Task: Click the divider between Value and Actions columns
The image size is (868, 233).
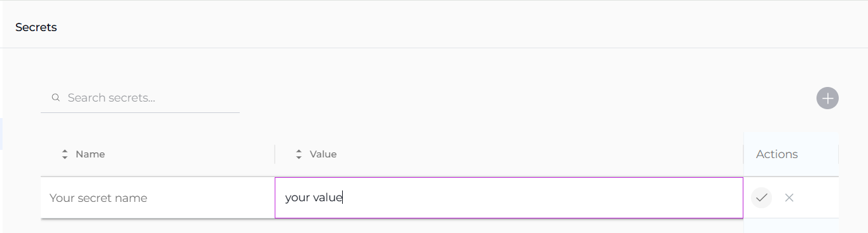Action: point(743,154)
